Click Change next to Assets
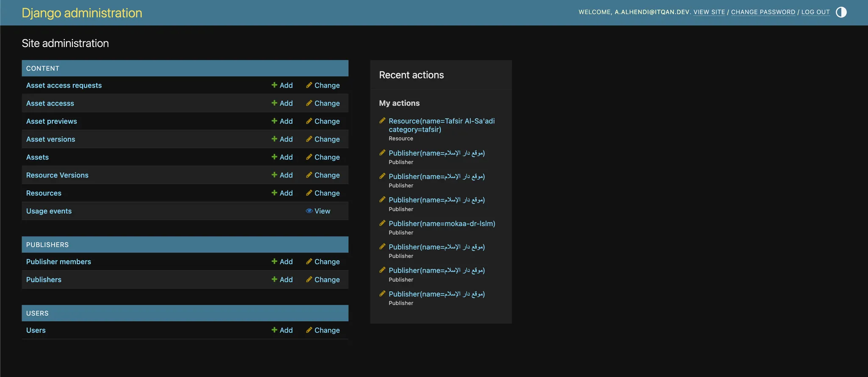Viewport: 868px width, 377px height. point(323,157)
